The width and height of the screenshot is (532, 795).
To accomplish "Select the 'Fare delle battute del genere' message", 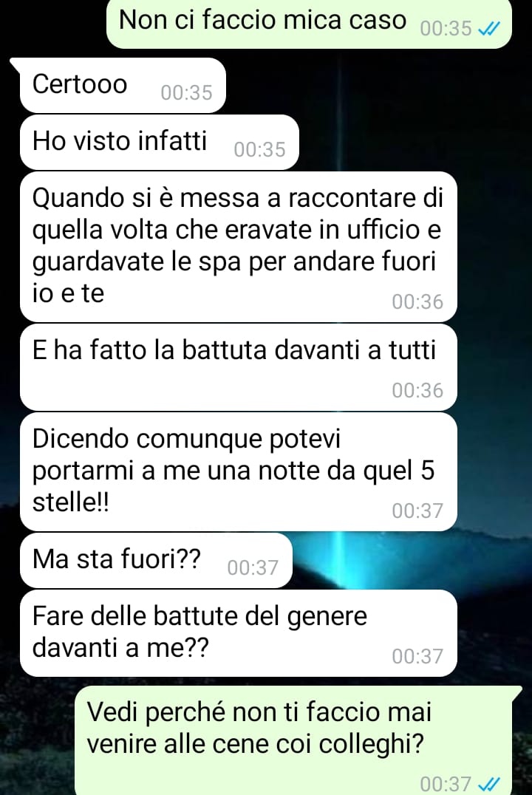I will click(x=239, y=632).
